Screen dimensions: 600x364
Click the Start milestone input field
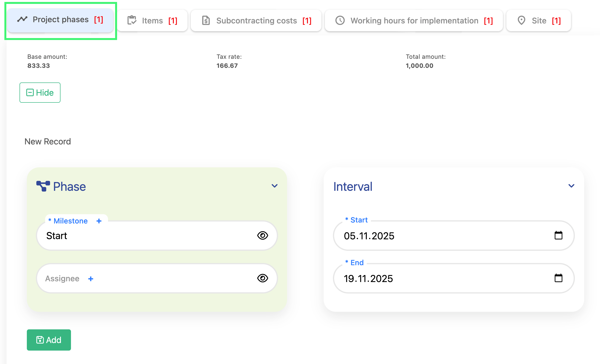pos(122,235)
